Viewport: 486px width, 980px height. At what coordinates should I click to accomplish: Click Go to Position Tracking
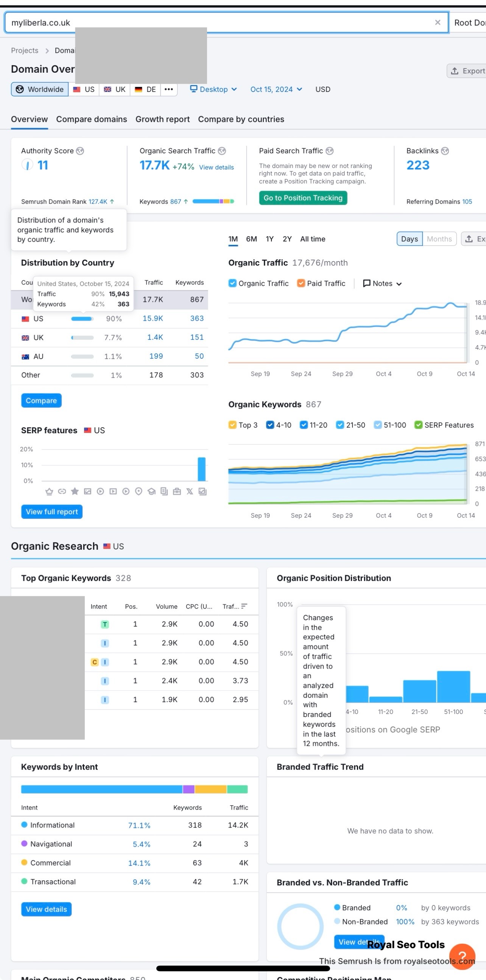pos(303,198)
